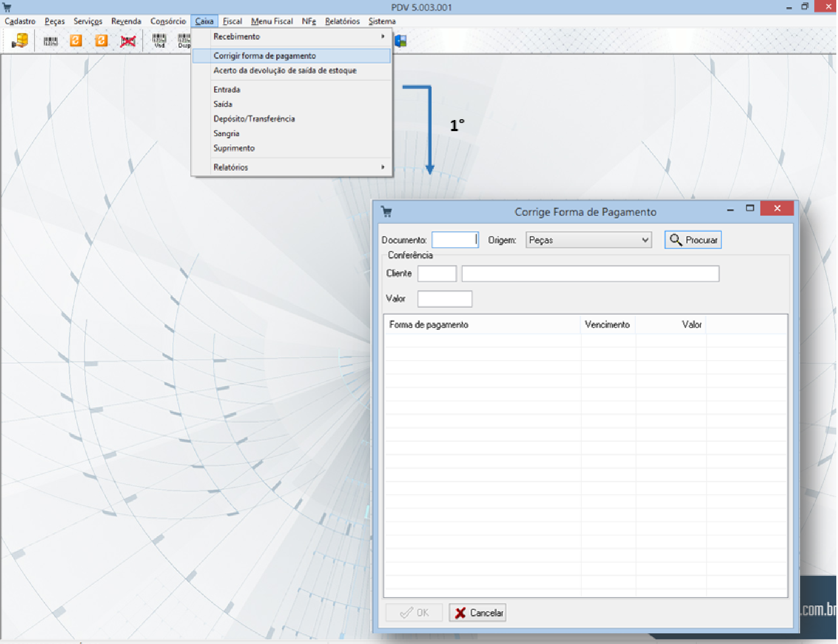Focus the Valor text field
This screenshot has height=644, width=838.
pos(444,299)
